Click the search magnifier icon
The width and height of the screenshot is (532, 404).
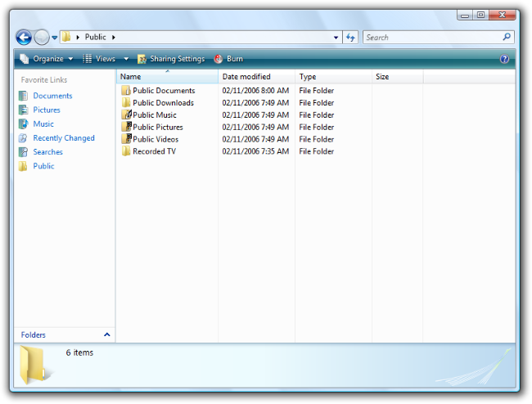coord(507,37)
